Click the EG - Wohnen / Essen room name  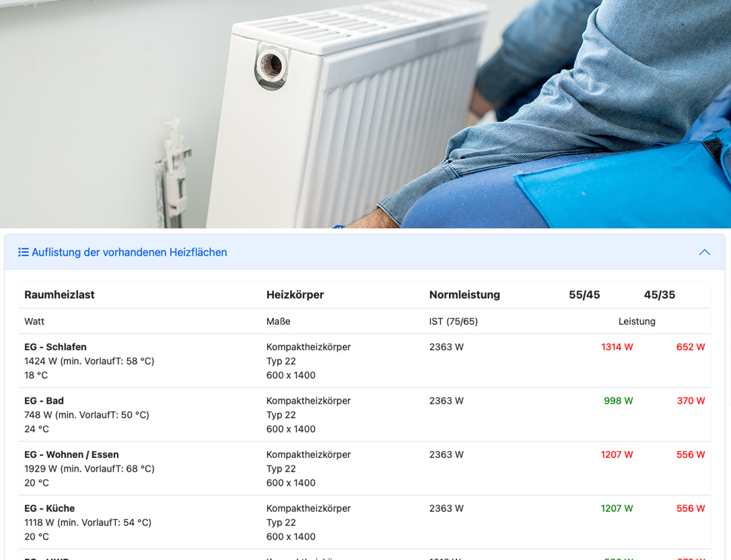click(x=72, y=455)
